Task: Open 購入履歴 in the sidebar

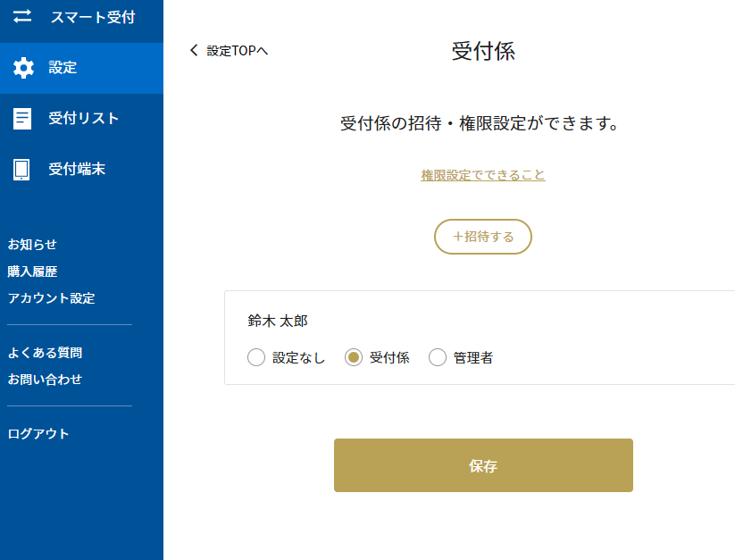Action: [32, 272]
